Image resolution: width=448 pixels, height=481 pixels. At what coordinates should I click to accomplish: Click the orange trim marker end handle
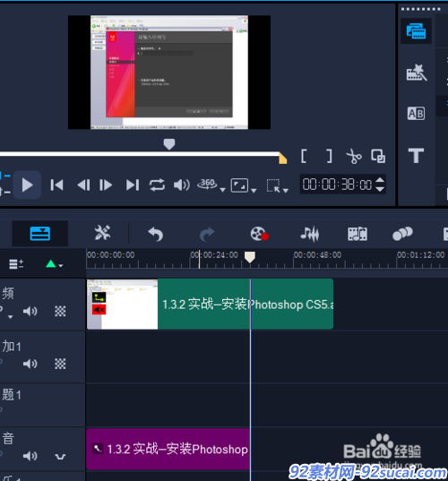pos(282,159)
